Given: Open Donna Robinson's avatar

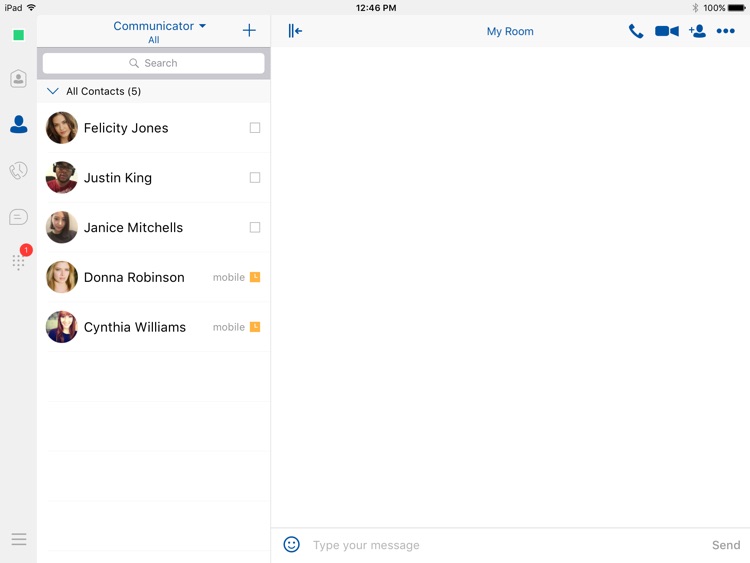Looking at the screenshot, I should [x=62, y=277].
